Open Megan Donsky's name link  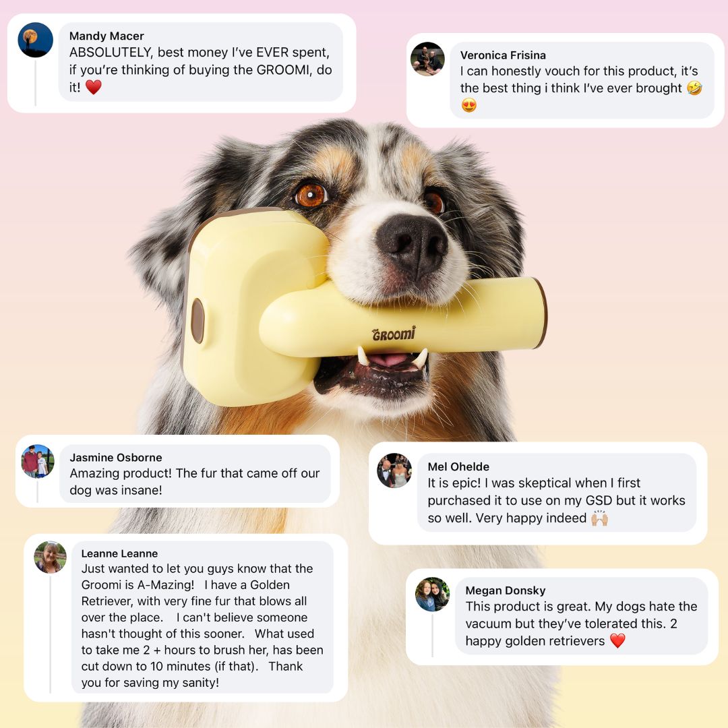tap(505, 590)
